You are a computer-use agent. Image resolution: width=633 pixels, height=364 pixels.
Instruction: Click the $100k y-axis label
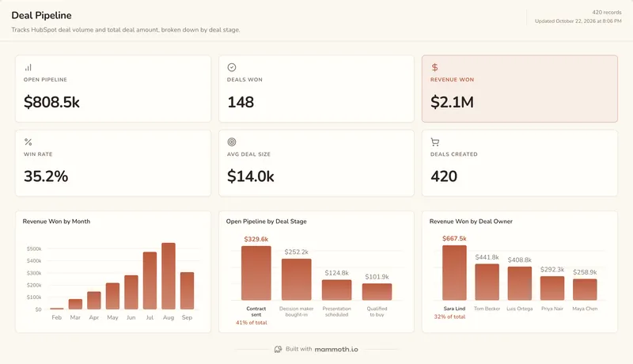34,297
